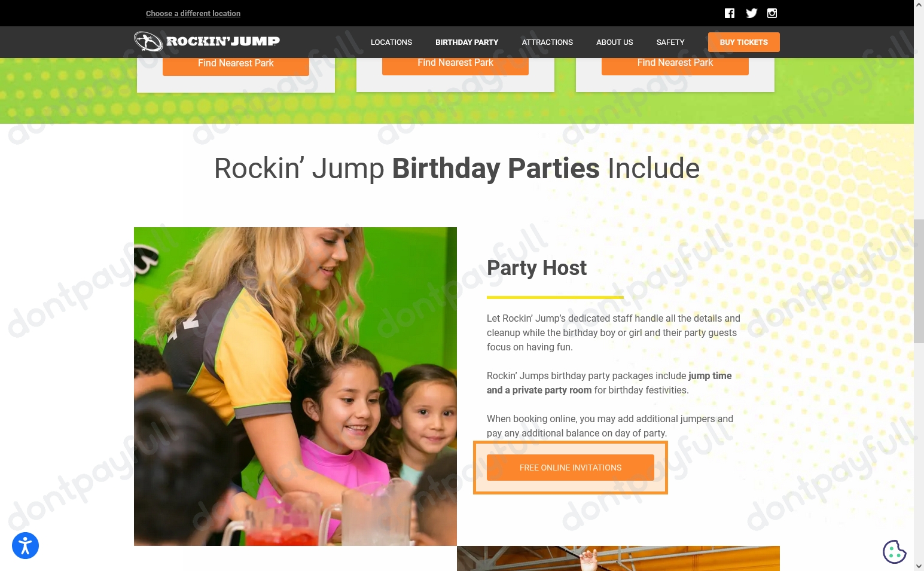Click the Rockin' Jump logo

pyautogui.click(x=207, y=41)
